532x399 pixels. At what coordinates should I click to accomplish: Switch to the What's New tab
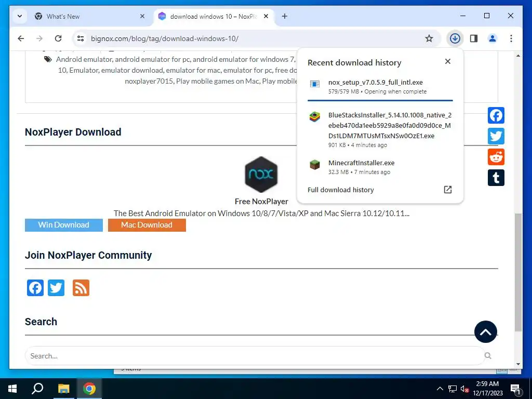[x=90, y=16]
